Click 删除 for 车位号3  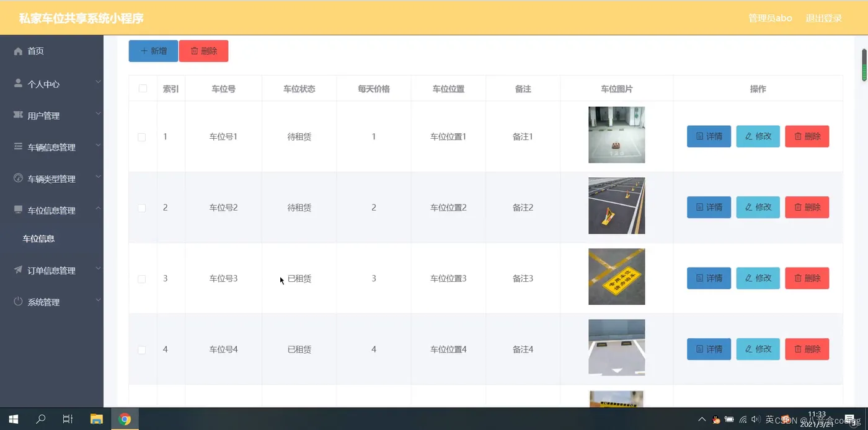tap(807, 278)
